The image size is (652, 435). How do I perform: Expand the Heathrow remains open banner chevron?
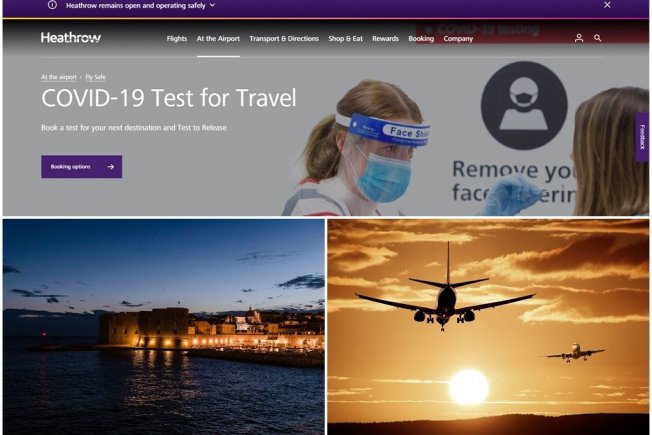coord(212,5)
